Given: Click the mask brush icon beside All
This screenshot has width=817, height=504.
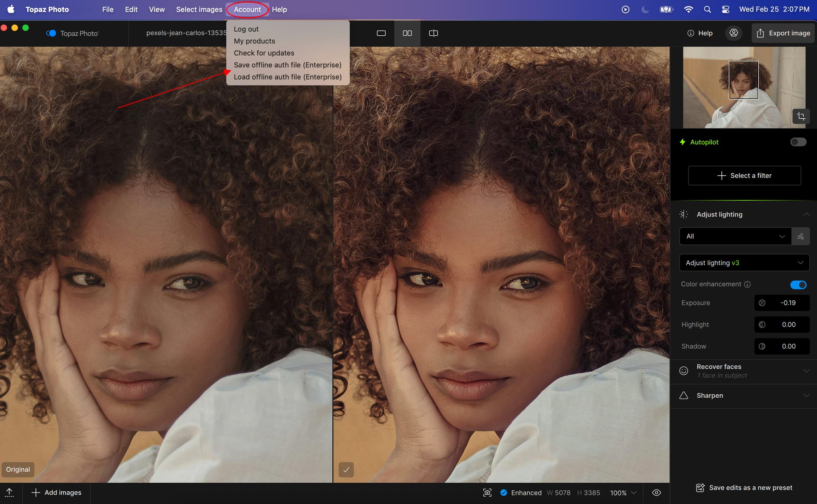Looking at the screenshot, I should click(x=800, y=236).
